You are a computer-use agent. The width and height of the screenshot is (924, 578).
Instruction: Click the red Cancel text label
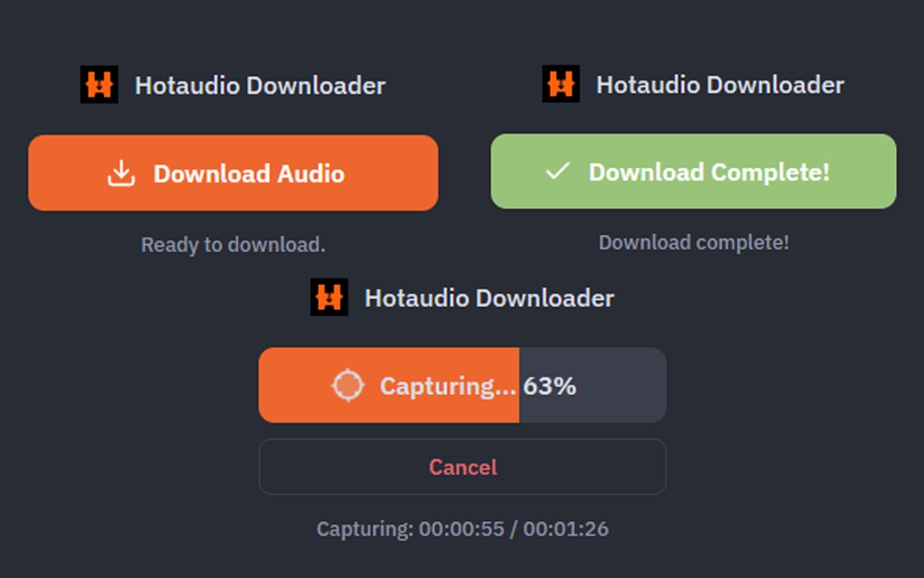[x=463, y=467]
